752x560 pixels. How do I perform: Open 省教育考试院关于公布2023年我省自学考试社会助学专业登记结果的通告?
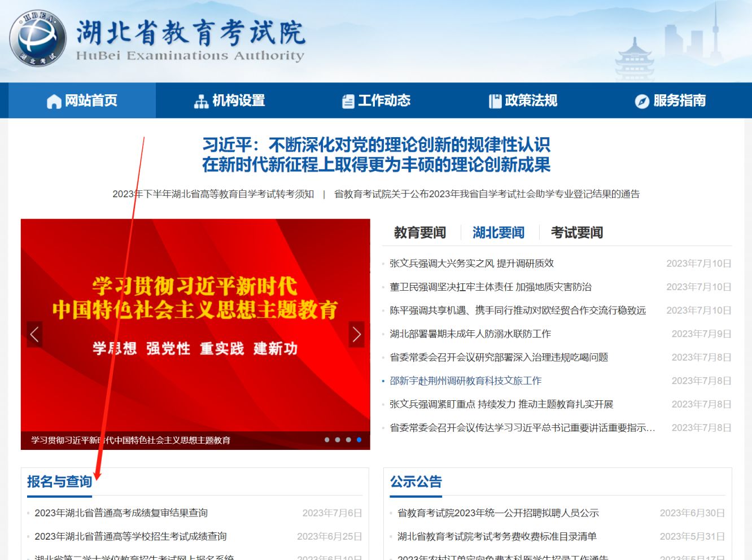pyautogui.click(x=487, y=194)
